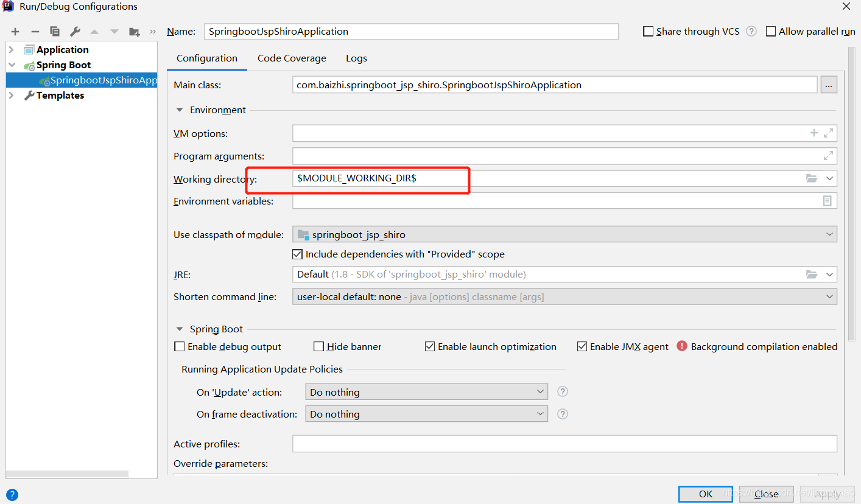Screen dimensions: 861x504
Task: Expand the Application tree node
Action: pos(12,50)
